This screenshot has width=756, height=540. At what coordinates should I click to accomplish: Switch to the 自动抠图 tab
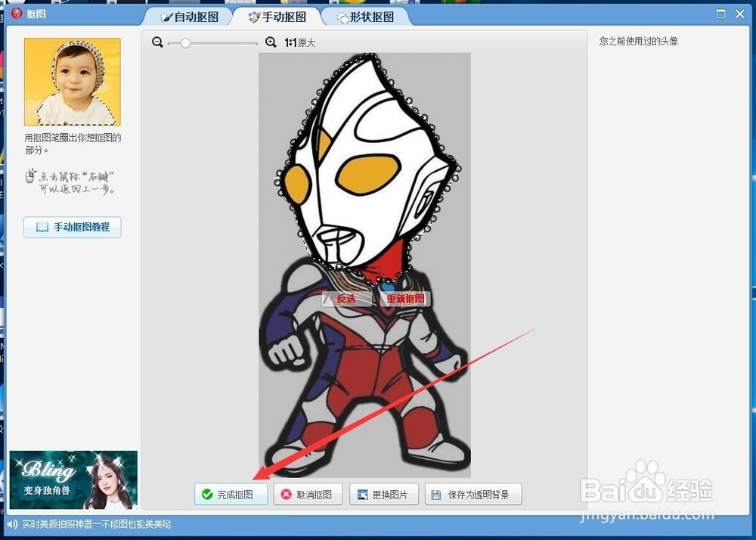[190, 17]
